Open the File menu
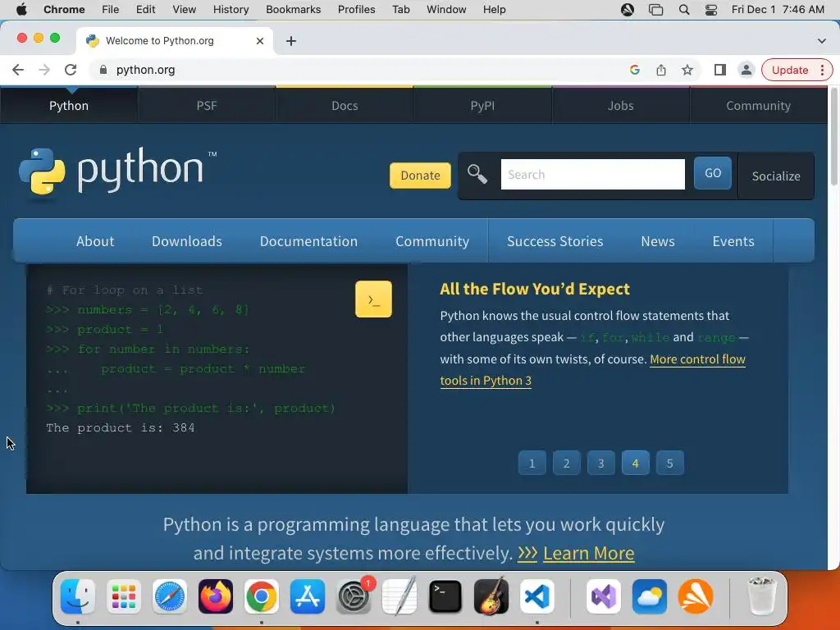 point(111,10)
